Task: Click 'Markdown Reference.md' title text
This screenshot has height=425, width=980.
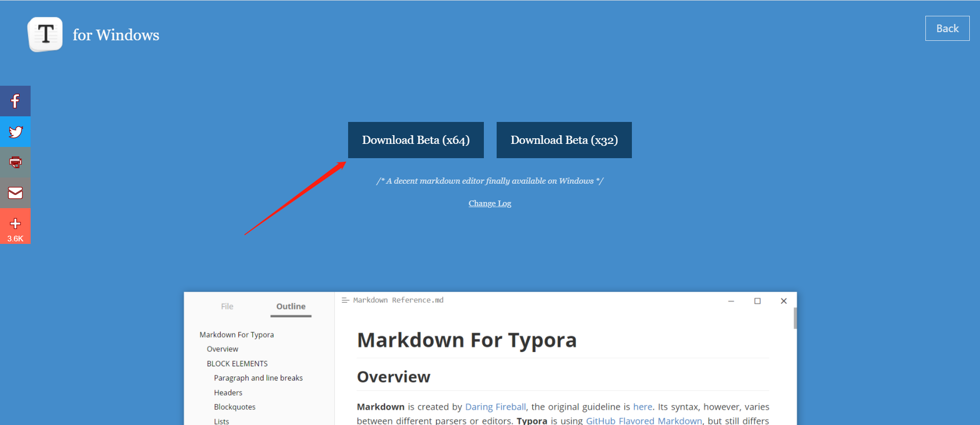Action: point(398,300)
